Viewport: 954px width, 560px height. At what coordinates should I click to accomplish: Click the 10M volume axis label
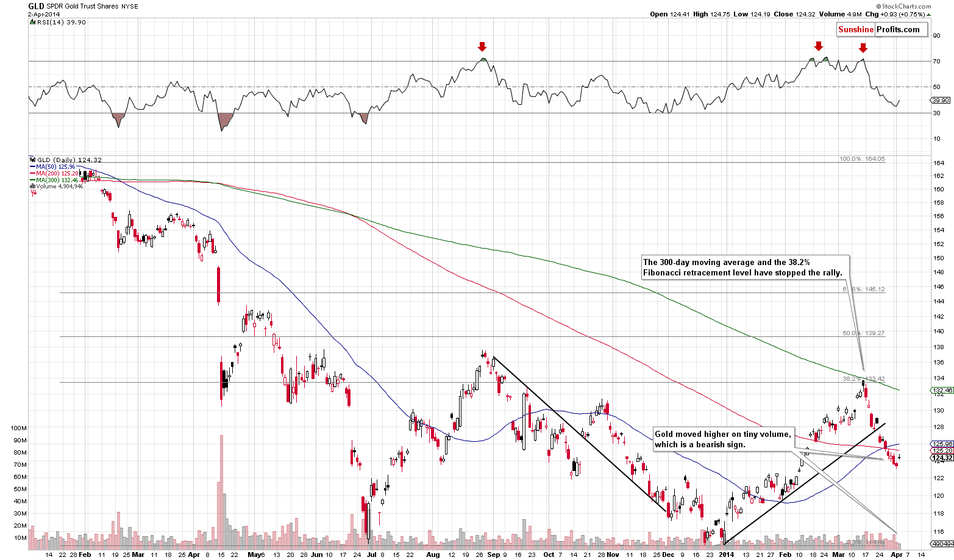(x=20, y=538)
